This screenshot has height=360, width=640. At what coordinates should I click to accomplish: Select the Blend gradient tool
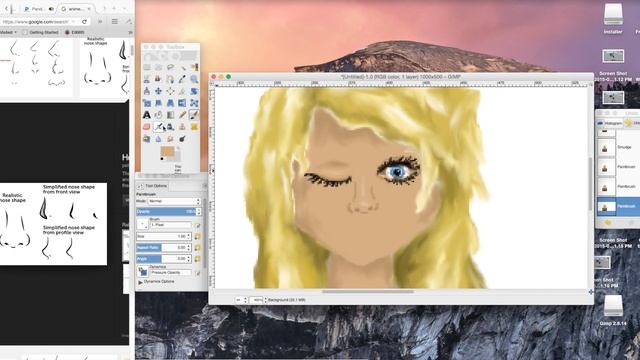(x=171, y=115)
